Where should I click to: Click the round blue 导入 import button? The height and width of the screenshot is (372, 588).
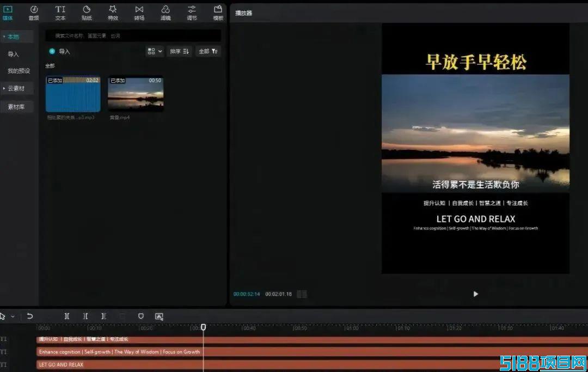[x=52, y=51]
